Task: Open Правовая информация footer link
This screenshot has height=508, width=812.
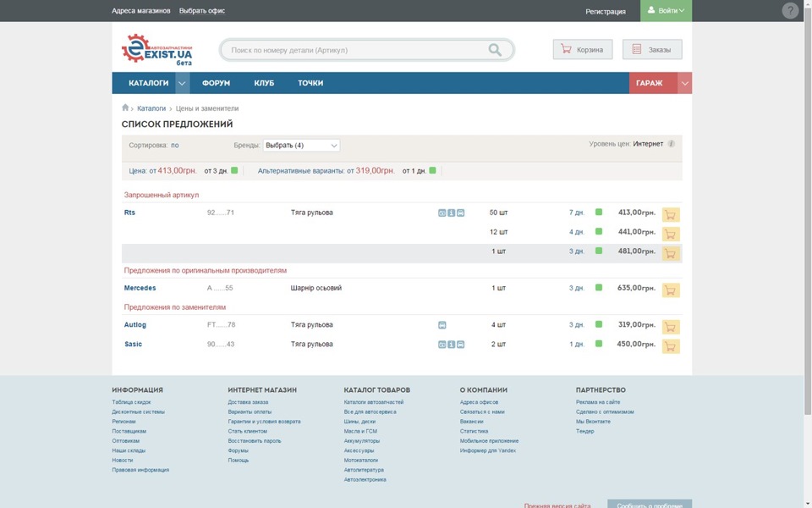Action: [140, 470]
